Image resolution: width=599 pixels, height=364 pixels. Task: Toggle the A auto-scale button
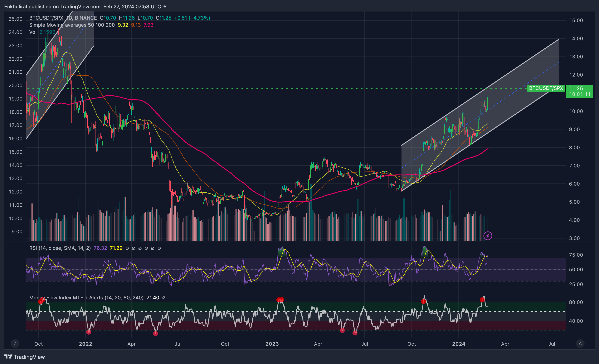pyautogui.click(x=580, y=343)
